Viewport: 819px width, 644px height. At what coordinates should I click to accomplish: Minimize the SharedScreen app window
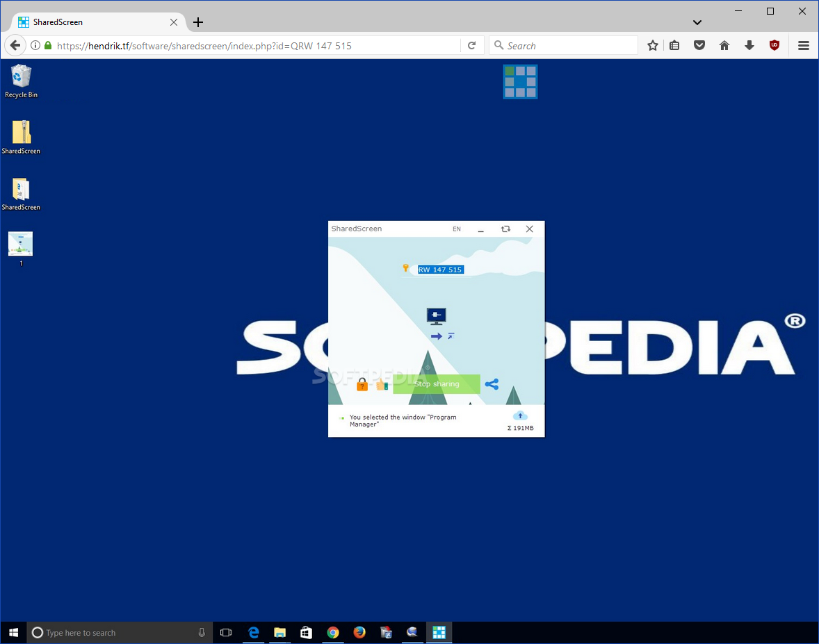[480, 230]
